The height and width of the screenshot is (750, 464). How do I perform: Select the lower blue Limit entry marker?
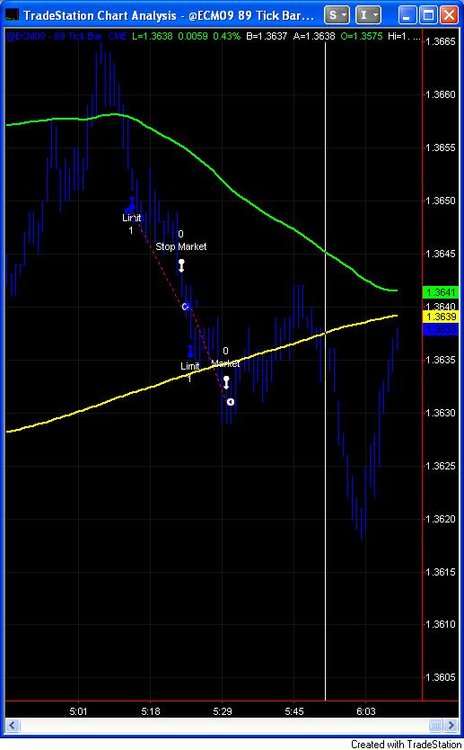190,352
